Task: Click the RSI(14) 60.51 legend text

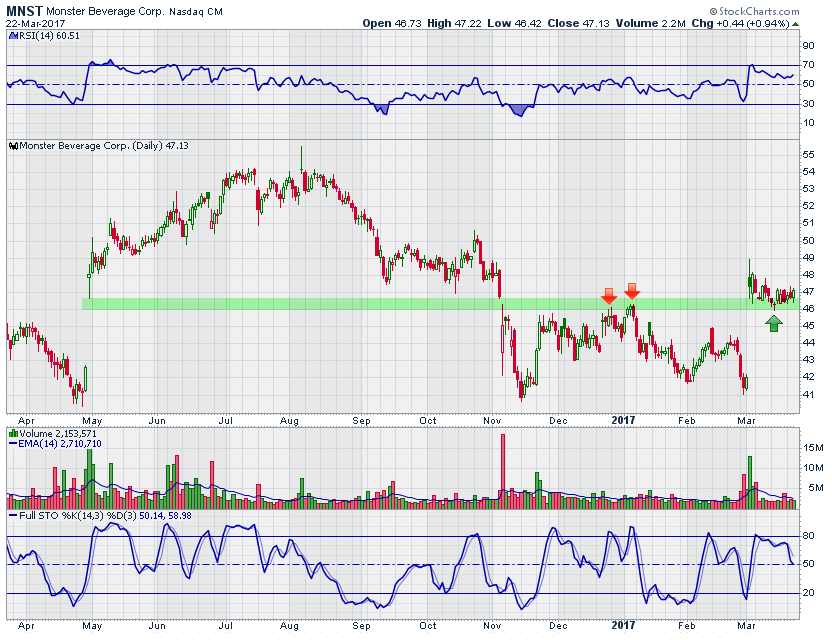Action: 49,36
